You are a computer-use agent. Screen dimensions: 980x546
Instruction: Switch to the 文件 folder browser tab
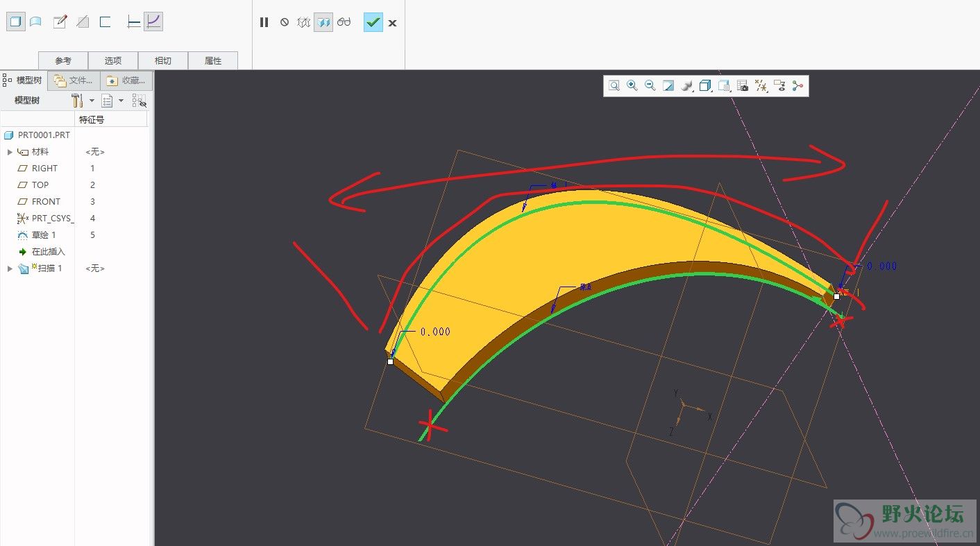74,80
